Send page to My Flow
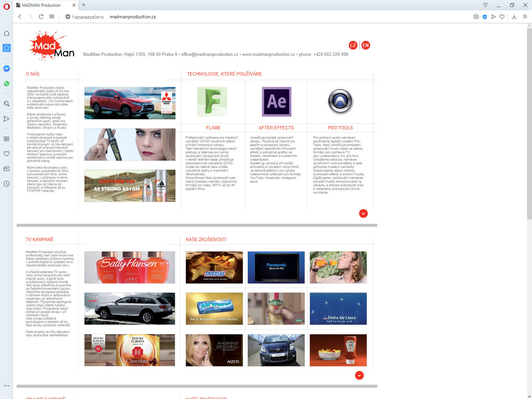 point(493,17)
